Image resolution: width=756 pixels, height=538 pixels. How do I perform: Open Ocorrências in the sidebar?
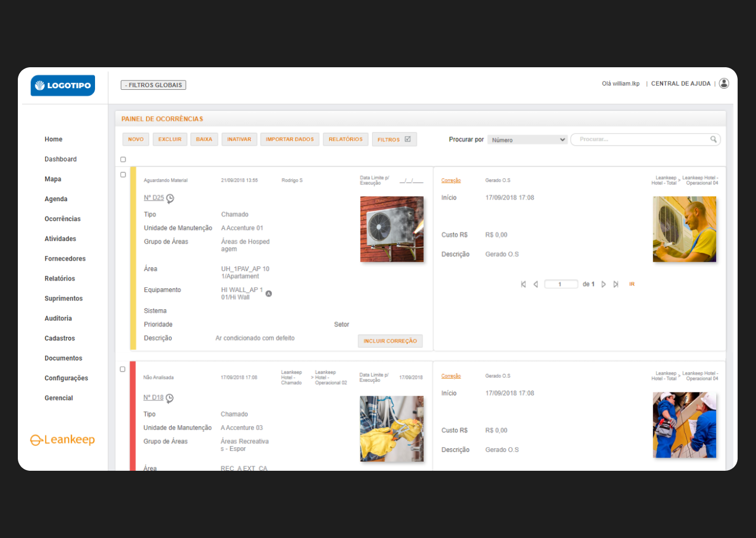62,219
